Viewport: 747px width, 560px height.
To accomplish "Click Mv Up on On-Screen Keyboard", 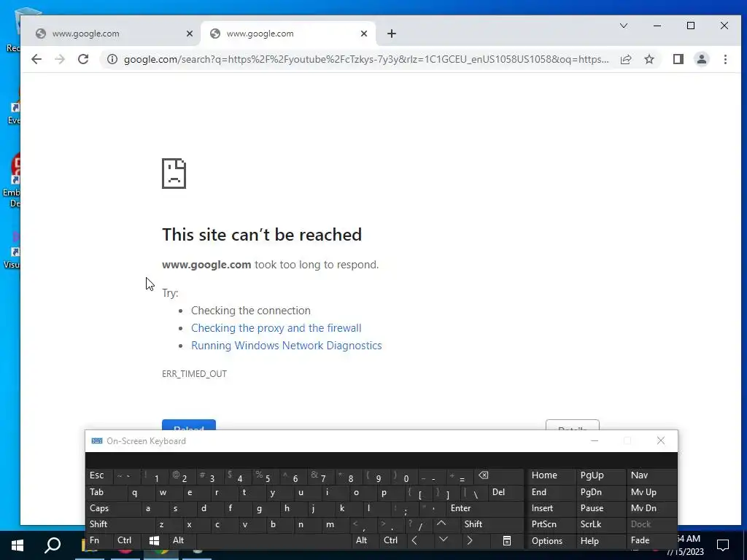I will click(x=651, y=492).
